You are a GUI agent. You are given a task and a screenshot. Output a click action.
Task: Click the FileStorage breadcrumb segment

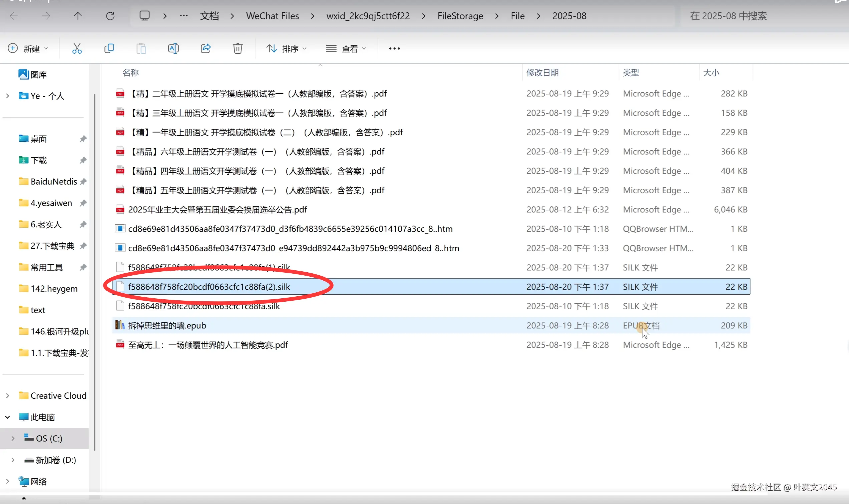[x=460, y=16]
